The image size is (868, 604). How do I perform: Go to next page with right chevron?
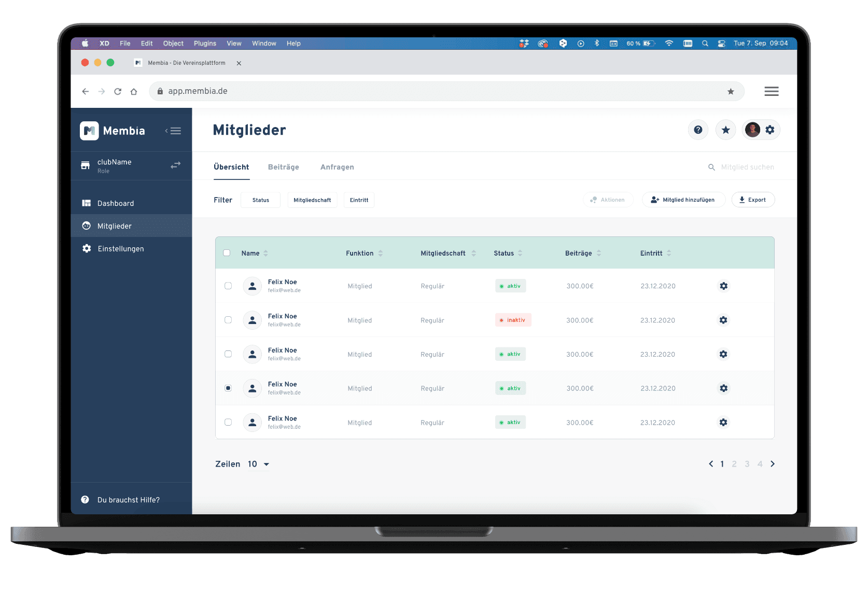point(773,464)
